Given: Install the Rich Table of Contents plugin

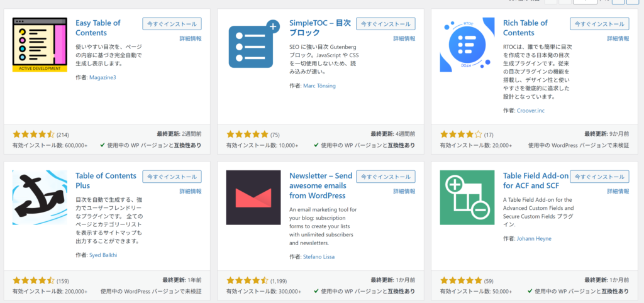Looking at the screenshot, I should (599, 24).
